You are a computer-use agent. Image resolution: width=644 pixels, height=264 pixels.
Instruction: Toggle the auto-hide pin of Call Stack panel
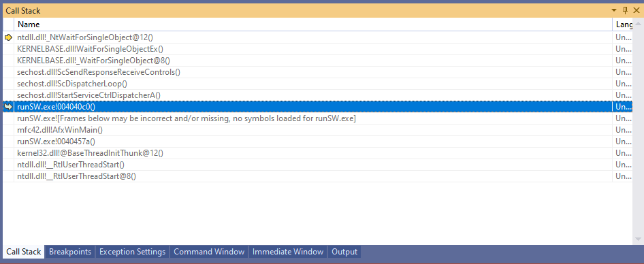626,11
